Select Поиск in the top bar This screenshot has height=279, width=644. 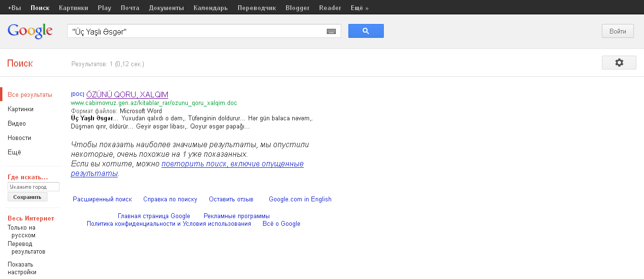click(x=40, y=8)
